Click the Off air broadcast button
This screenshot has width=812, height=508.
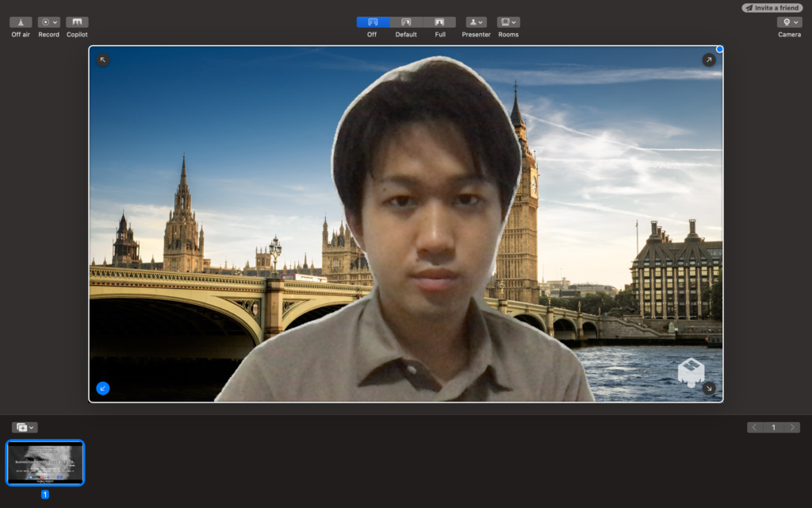click(21, 22)
